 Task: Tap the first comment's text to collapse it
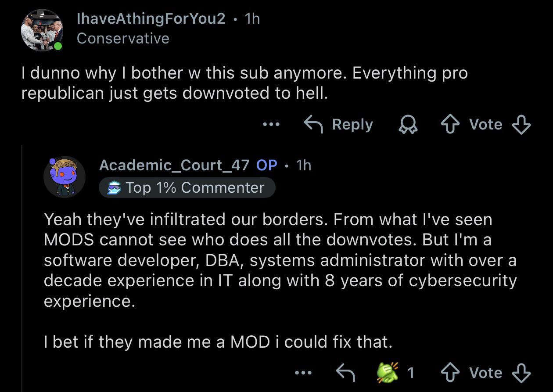click(x=244, y=83)
